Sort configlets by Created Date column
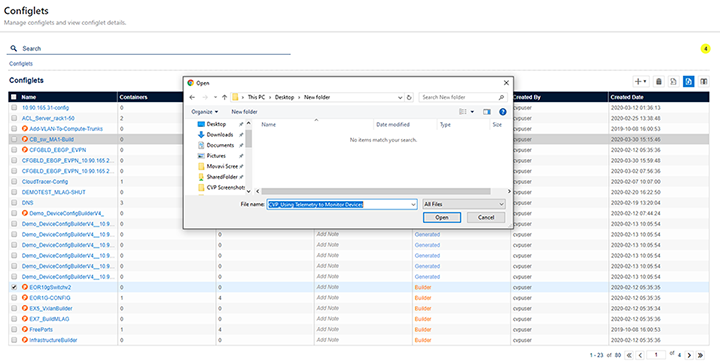Viewport: 720px width, 361px height. [x=627, y=97]
